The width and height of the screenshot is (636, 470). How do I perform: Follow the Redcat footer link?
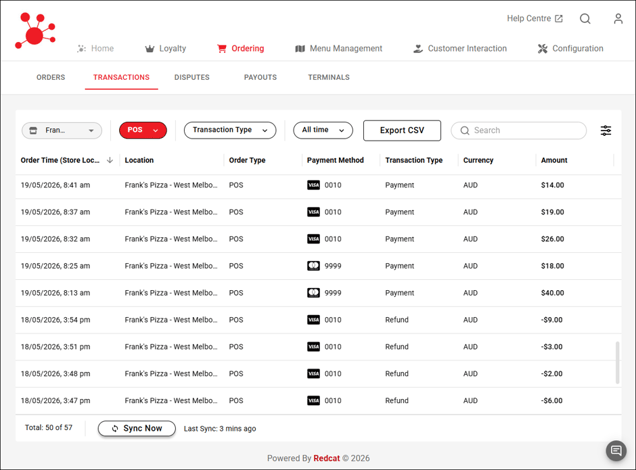pos(327,458)
